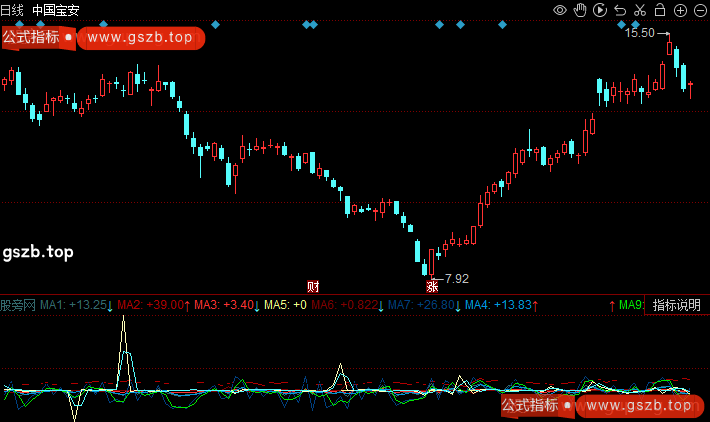The height and width of the screenshot is (422, 710).
Task: Click the 财 marker below the chart
Action: 313,286
